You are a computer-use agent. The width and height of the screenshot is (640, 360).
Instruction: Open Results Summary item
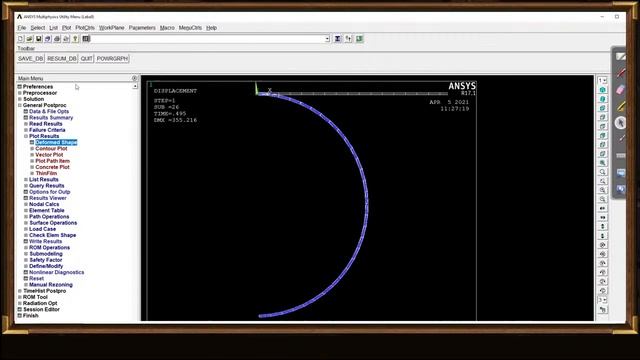[x=51, y=118]
